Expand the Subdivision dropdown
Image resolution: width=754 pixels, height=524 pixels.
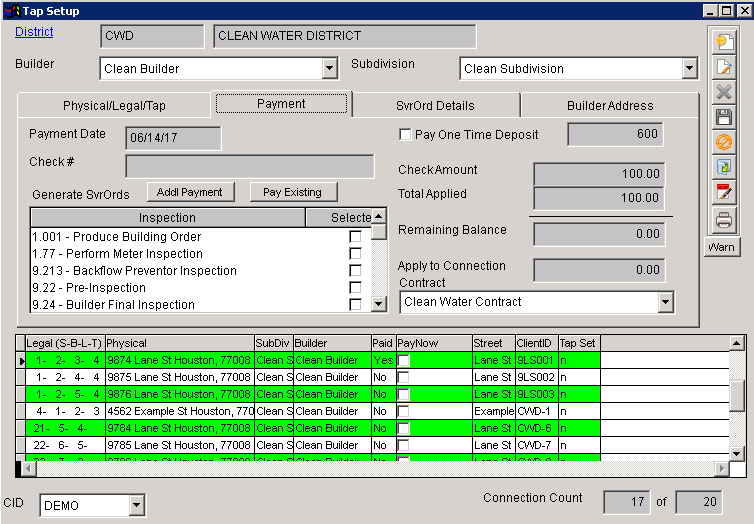pyautogui.click(x=688, y=69)
